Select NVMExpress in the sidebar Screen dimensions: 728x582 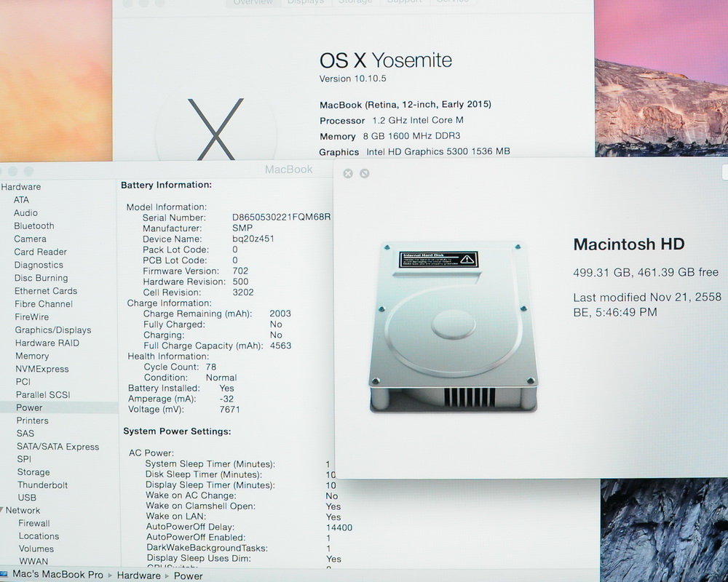click(42, 369)
